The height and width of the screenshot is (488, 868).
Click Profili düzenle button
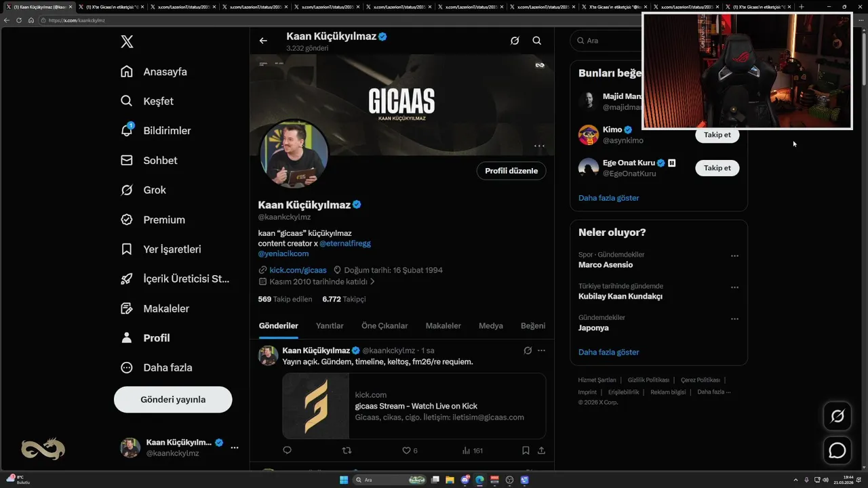(x=511, y=171)
